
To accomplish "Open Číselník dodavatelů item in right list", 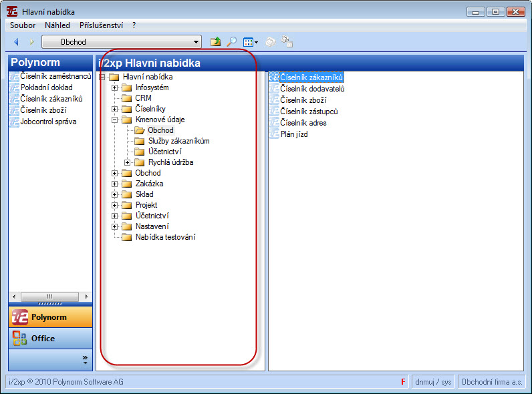I will click(x=312, y=89).
